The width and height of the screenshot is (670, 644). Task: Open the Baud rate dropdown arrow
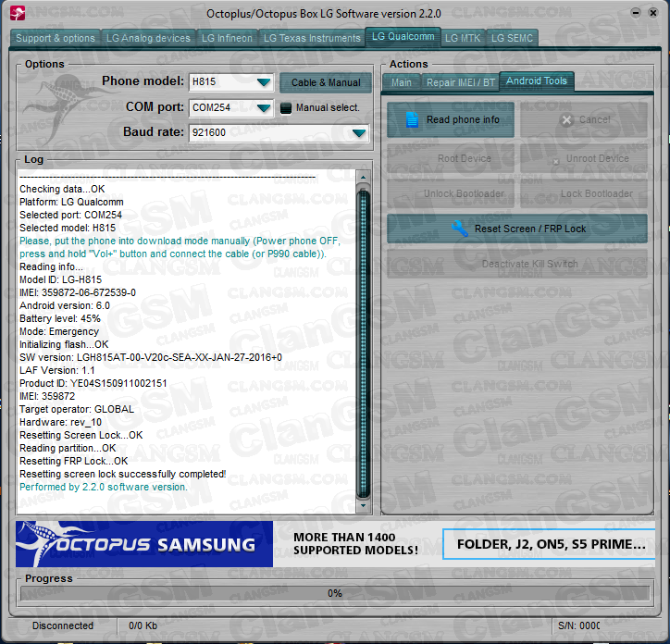[358, 133]
